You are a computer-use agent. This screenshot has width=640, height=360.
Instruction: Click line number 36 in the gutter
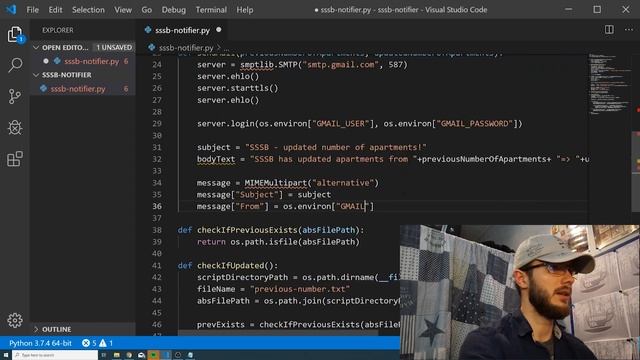click(157, 206)
